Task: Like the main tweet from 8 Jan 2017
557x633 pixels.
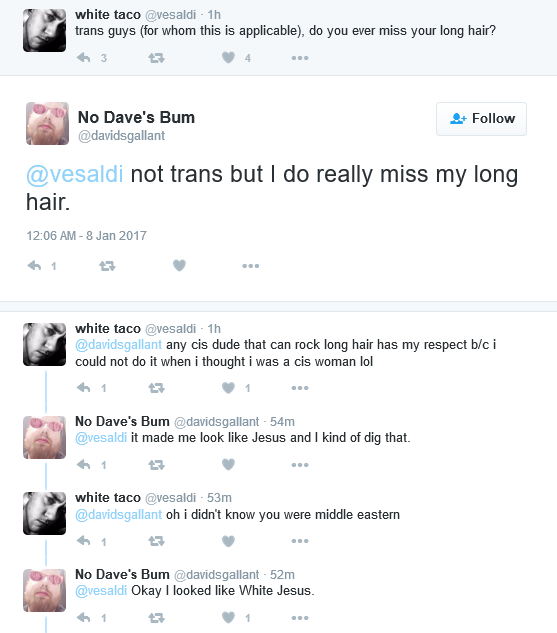Action: pyautogui.click(x=179, y=265)
